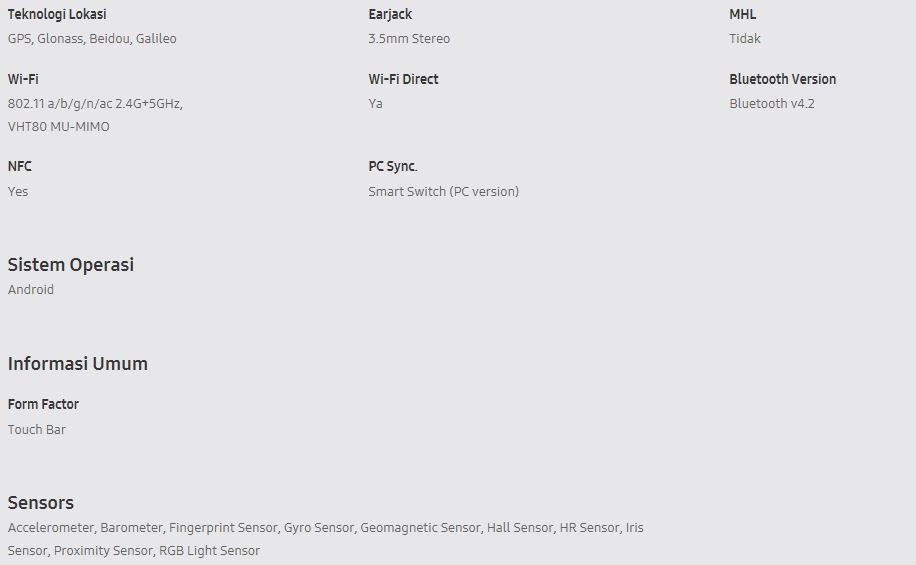
Task: Click the Wi-Fi Direct label
Action: [403, 79]
